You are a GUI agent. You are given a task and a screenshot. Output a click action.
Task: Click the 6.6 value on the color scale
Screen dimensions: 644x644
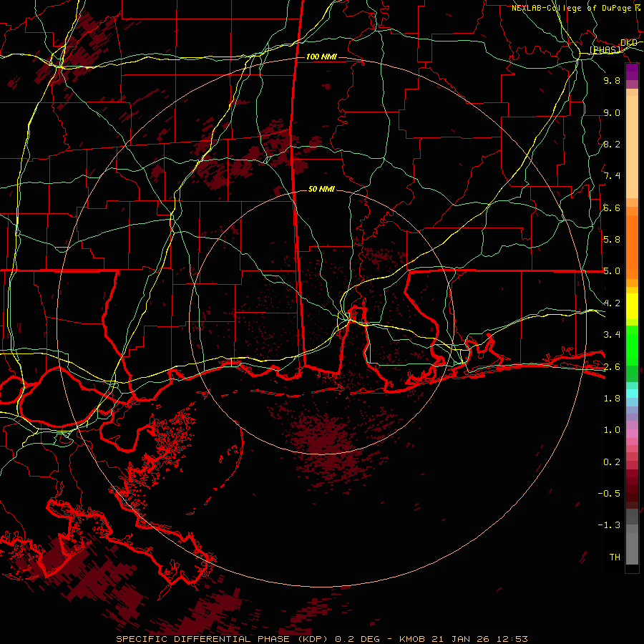tap(612, 208)
